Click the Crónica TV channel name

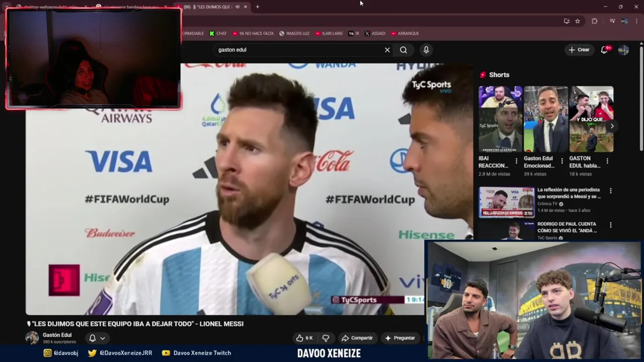pyautogui.click(x=547, y=204)
